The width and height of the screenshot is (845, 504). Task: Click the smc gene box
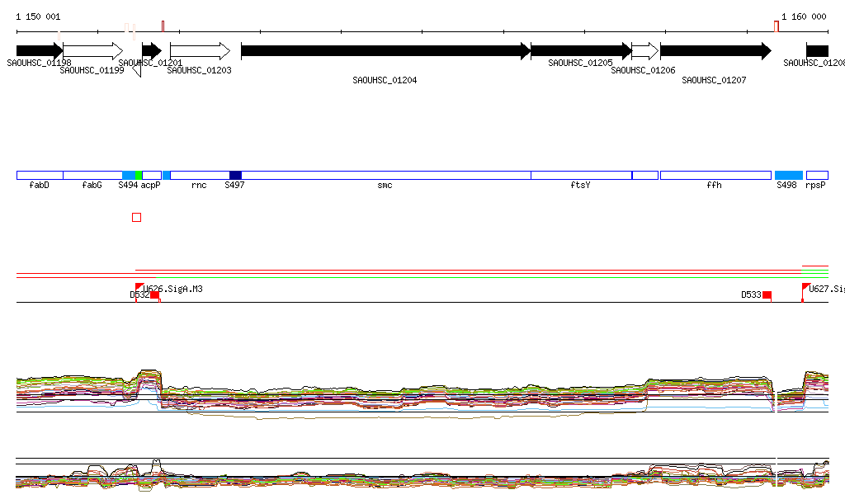385,175
